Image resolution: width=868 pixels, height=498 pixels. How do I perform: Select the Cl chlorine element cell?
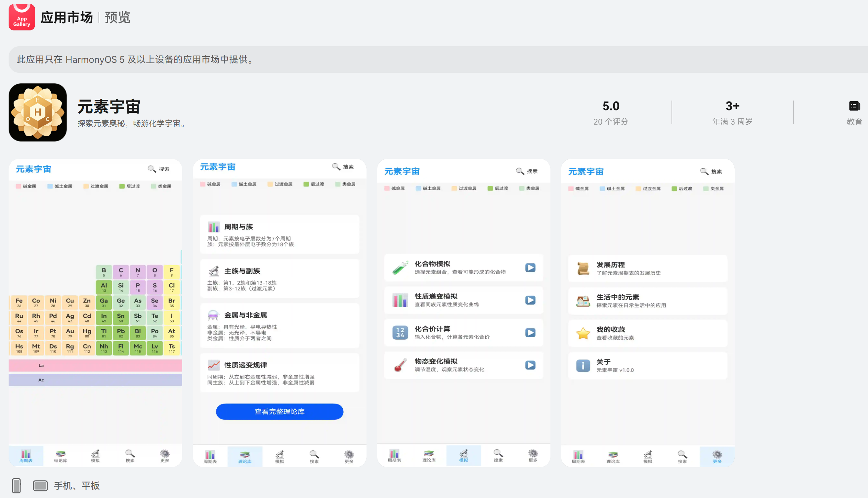(172, 287)
